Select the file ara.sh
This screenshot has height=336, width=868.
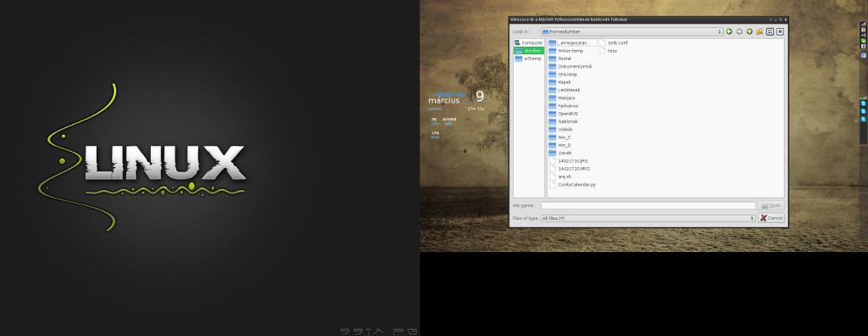[x=560, y=176]
